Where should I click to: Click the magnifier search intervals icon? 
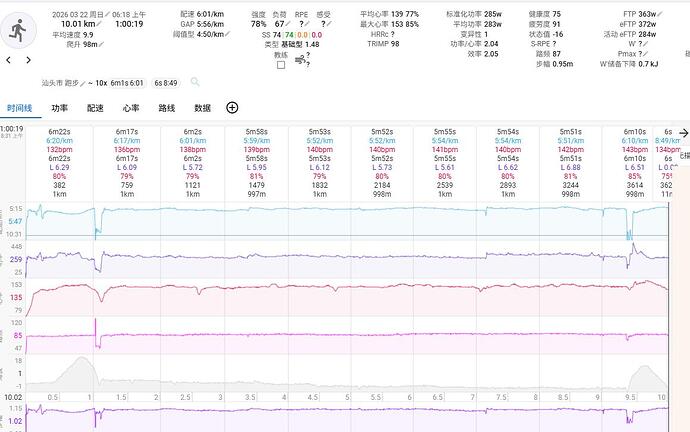(195, 82)
